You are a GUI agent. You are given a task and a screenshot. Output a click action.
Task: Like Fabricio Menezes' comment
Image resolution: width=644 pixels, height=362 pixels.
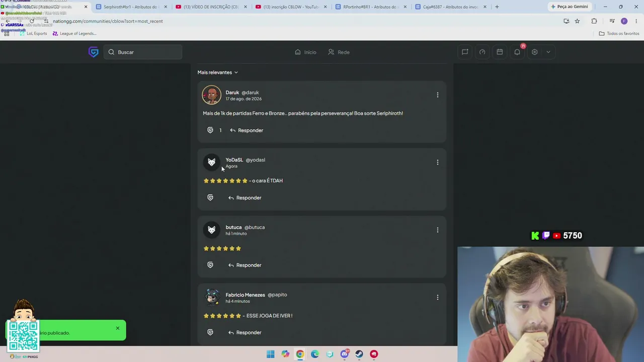coord(210,332)
